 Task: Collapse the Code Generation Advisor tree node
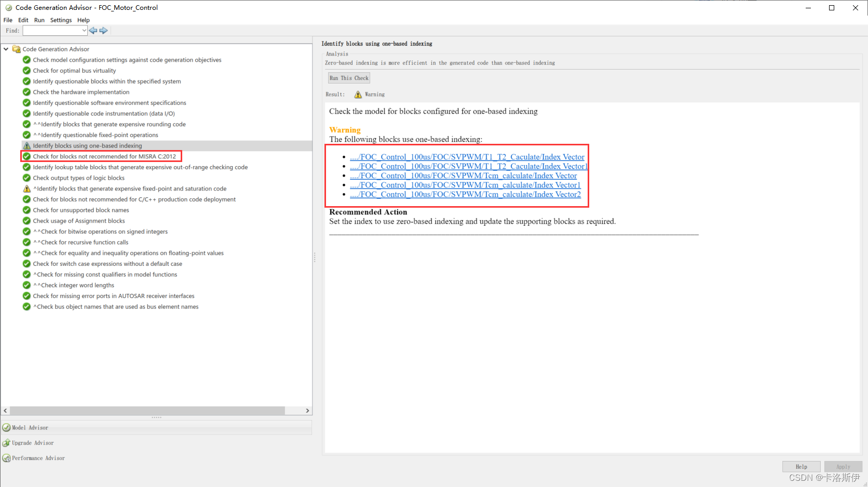pyautogui.click(x=6, y=49)
